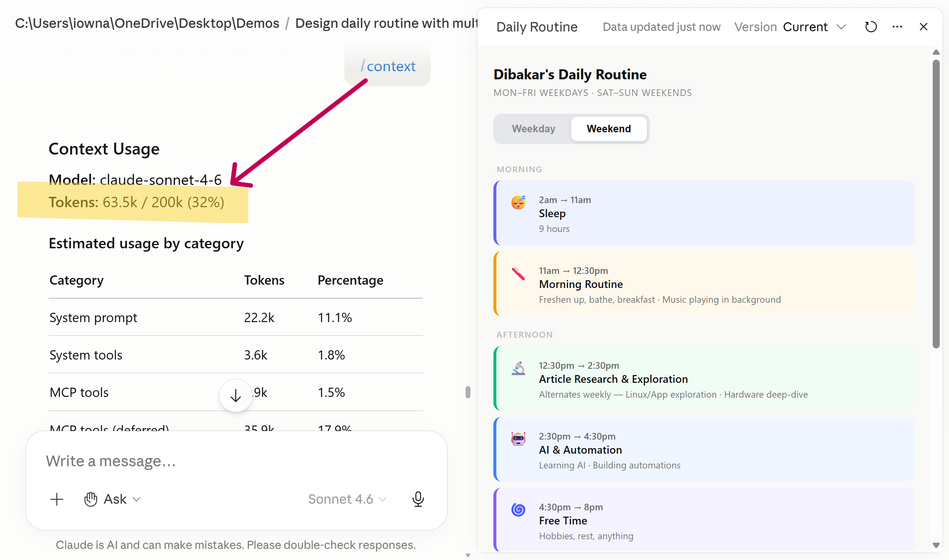Click the System tools category cell
Screen dimensions: 949x560
(86, 355)
